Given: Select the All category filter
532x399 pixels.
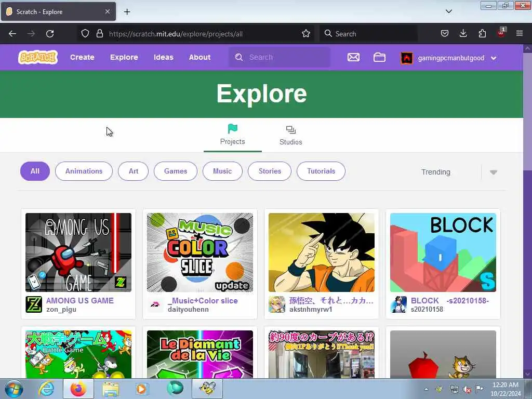Looking at the screenshot, I should 35,171.
